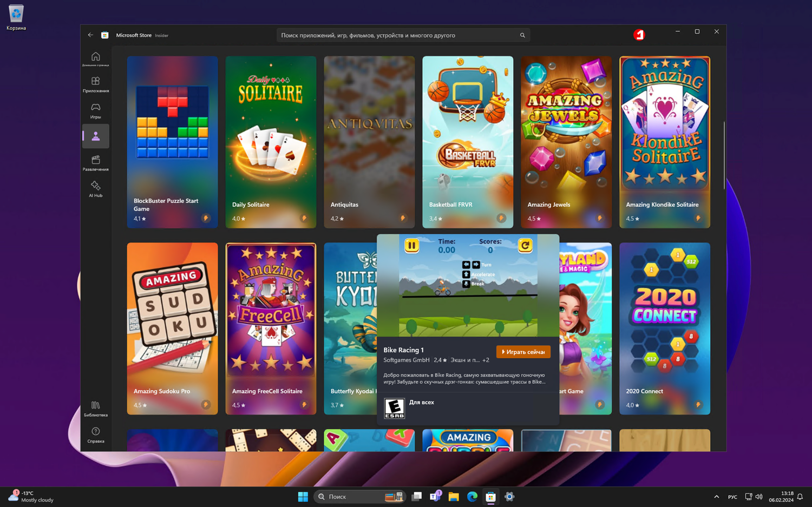Open the notification bell in the taskbar

[800, 497]
